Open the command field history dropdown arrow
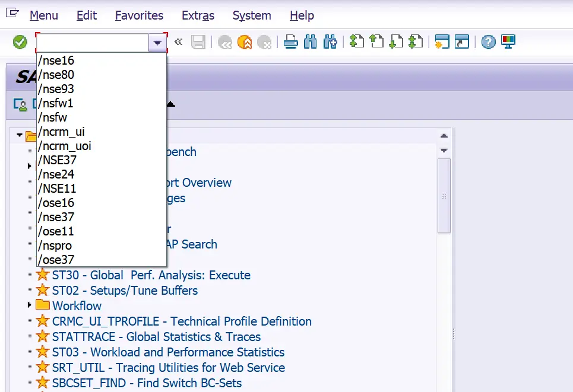Viewport: 573px width, 392px height. (x=157, y=43)
